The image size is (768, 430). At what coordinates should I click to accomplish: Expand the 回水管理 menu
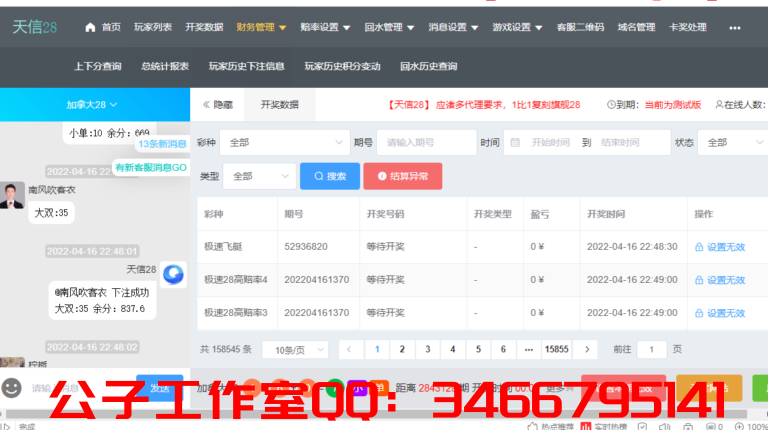click(x=389, y=27)
